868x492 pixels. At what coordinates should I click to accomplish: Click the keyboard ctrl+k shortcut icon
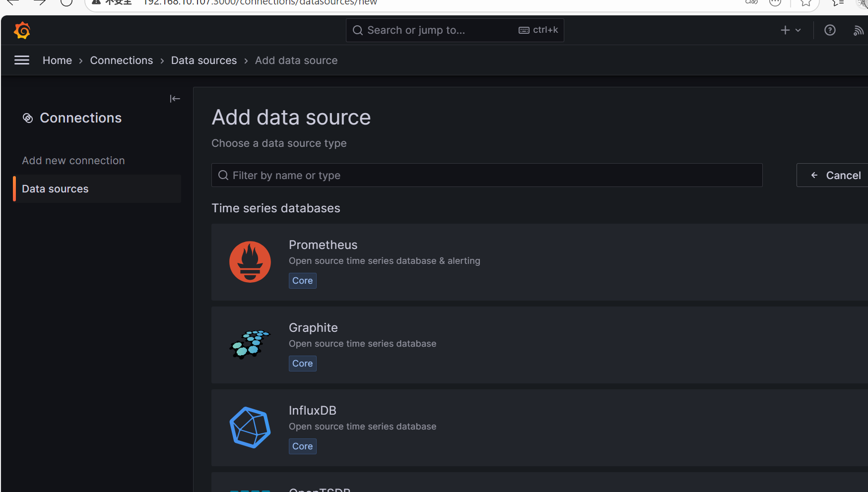(524, 30)
